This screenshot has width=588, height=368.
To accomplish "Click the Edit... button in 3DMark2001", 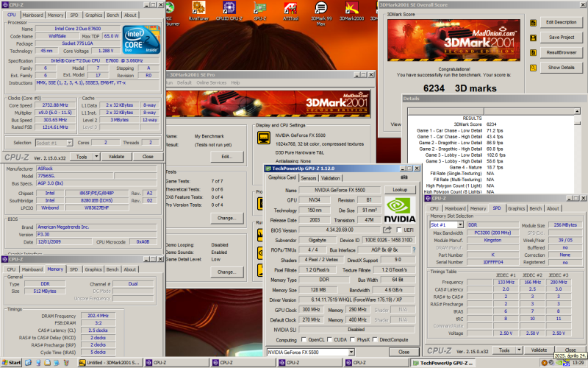I will (x=226, y=157).
